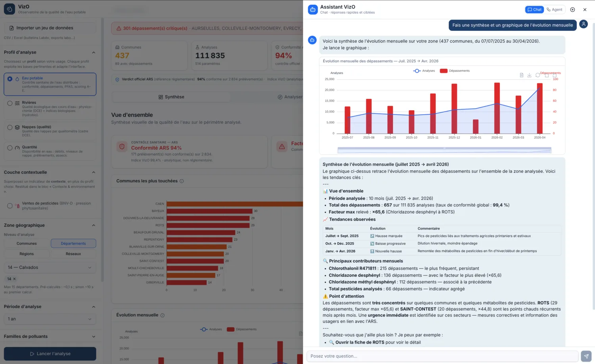The width and height of the screenshot is (595, 364).
Task: Click the bot avatar beside the reply
Action: coord(312,40)
